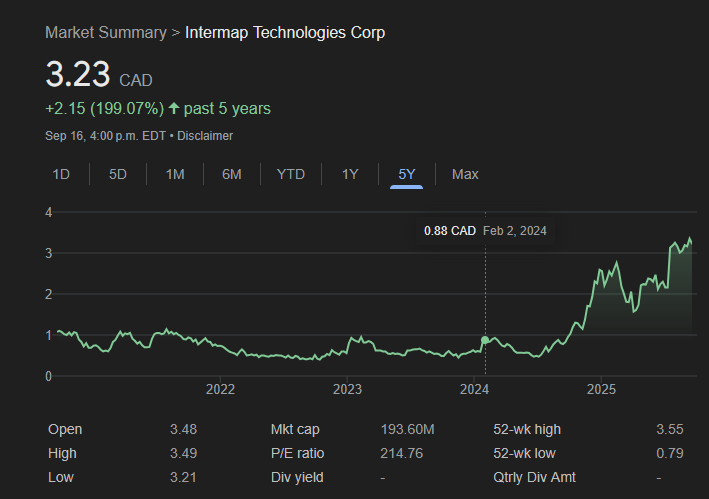Click the Intermap Technologies Corp title
Viewport: 709px width, 499px height.
pos(285,33)
